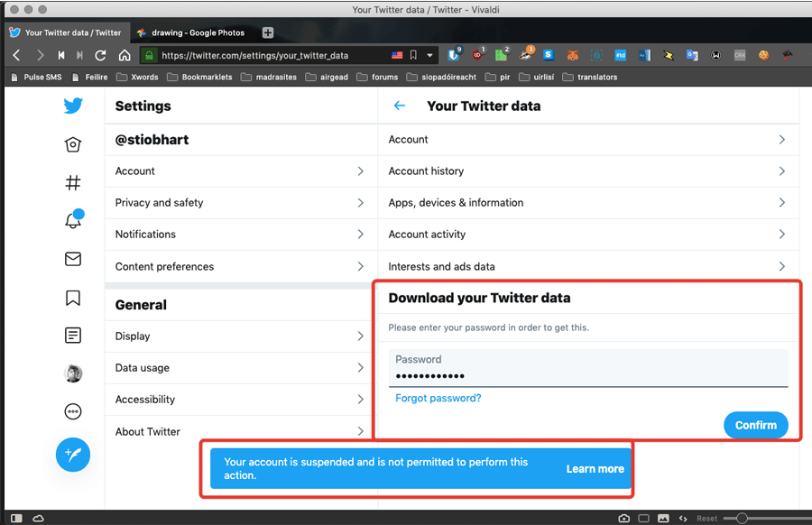Switch to drawing - Google Photos tab
The image size is (812, 525).
click(191, 32)
